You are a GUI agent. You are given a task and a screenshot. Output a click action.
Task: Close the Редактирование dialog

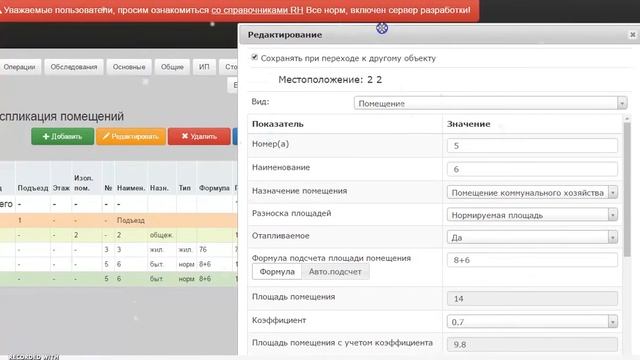click(632, 35)
